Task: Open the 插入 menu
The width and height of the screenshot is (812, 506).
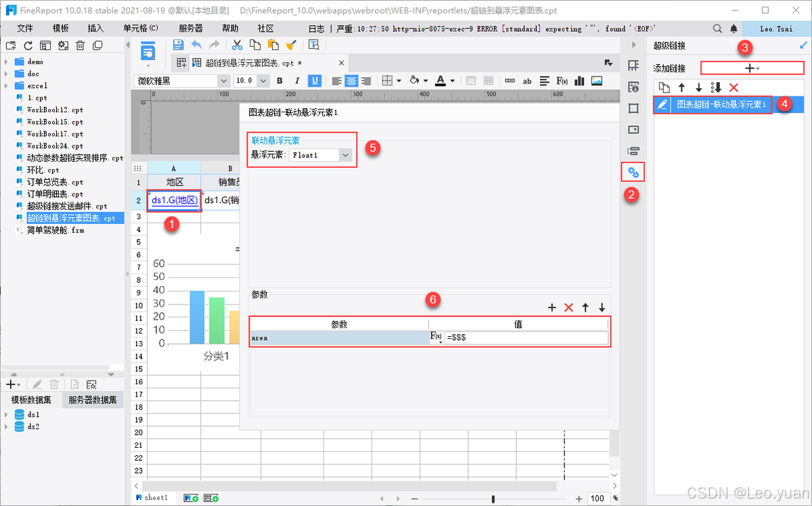Action: pos(96,28)
